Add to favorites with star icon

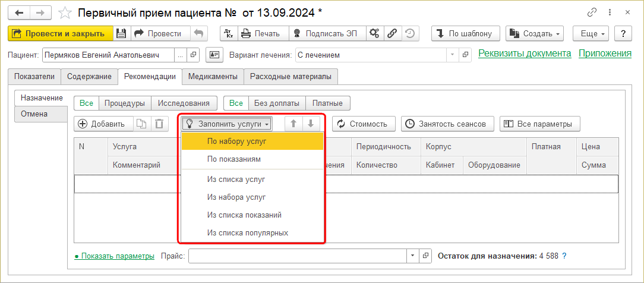pyautogui.click(x=67, y=12)
